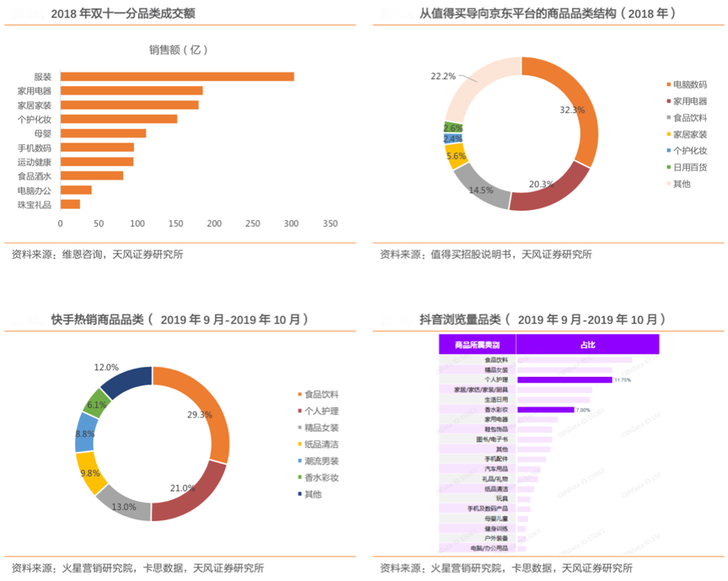
Task: Select the 珠宝礼品 bar in sales chart
Action: pos(70,204)
